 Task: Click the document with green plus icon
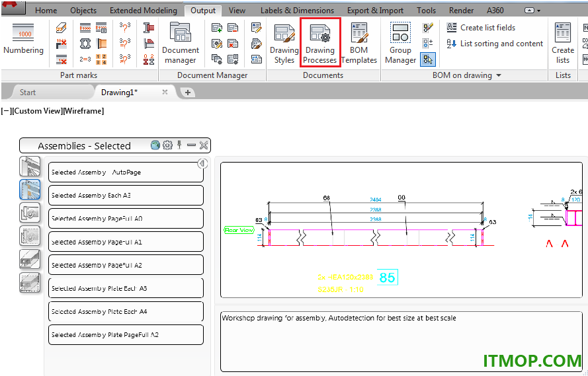click(x=217, y=28)
